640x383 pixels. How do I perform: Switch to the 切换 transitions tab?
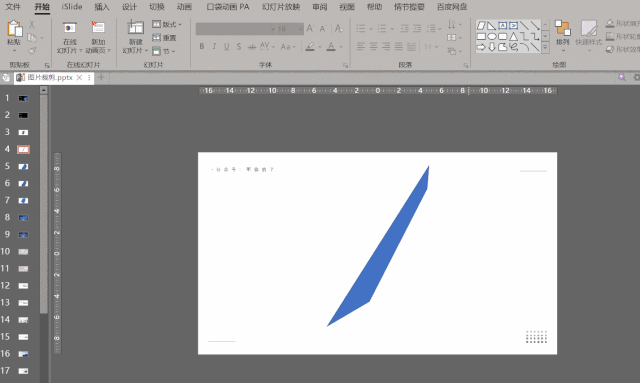tap(157, 7)
